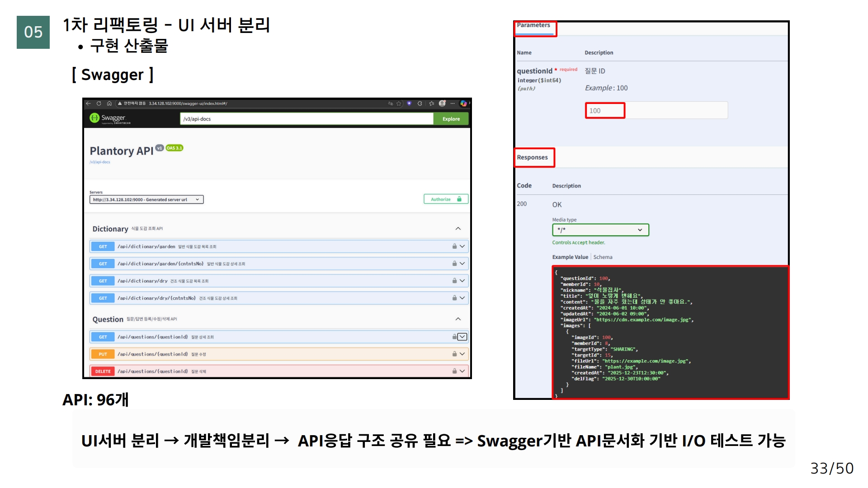
Task: Click the /v3/api-docs link under Plantory API
Action: tap(100, 162)
